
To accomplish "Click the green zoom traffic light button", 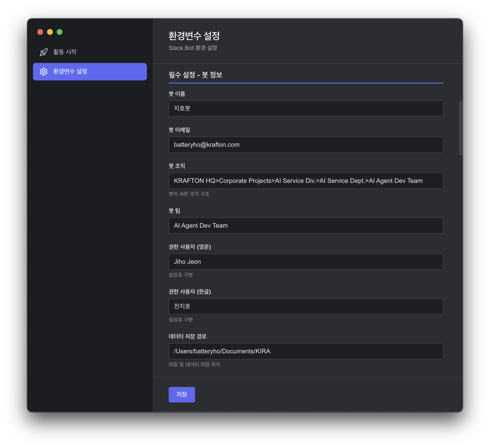I will pyautogui.click(x=60, y=32).
